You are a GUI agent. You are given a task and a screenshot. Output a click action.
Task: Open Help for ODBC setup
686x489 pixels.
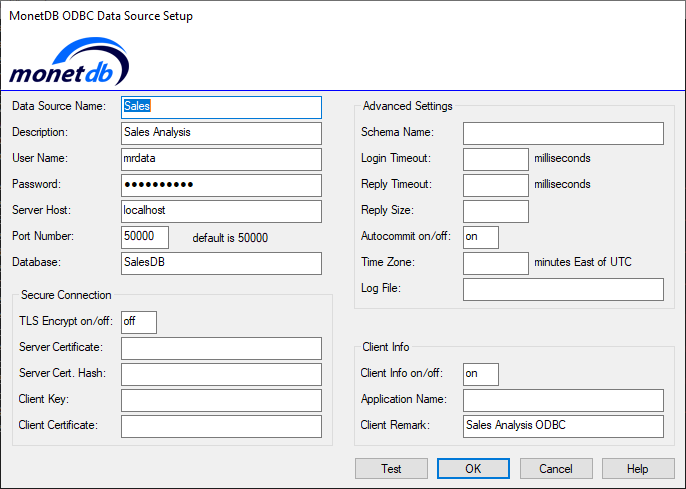[x=637, y=468]
